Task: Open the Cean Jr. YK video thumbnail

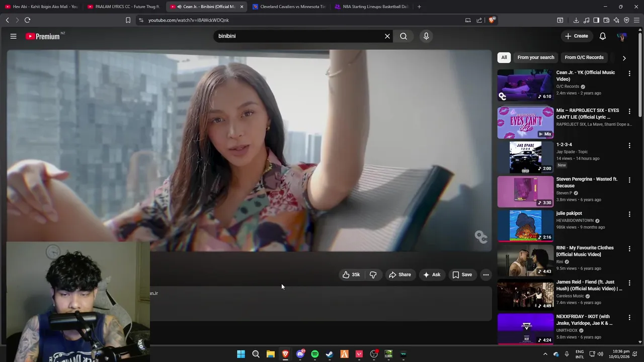Action: (525, 85)
